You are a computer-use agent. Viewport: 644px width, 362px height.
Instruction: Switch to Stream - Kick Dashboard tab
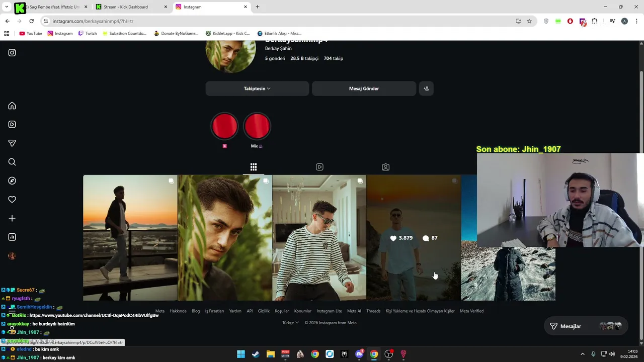pos(131,7)
